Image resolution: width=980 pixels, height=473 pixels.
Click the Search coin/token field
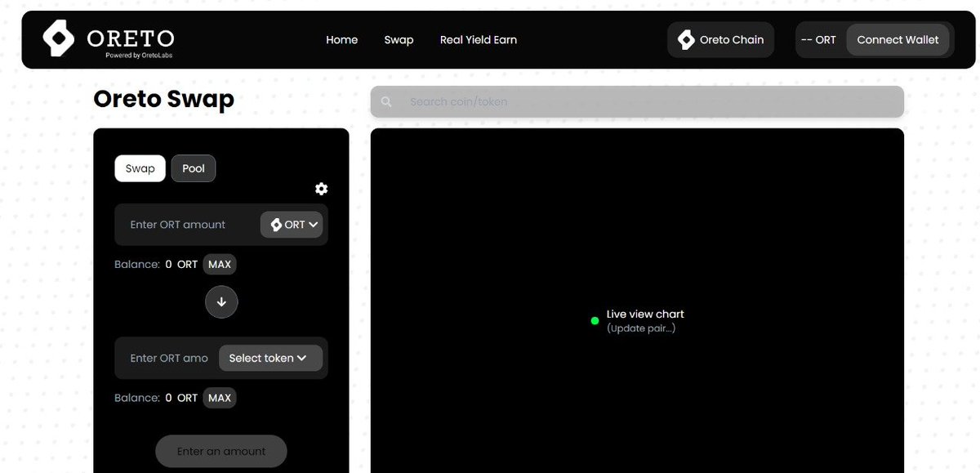pos(637,102)
